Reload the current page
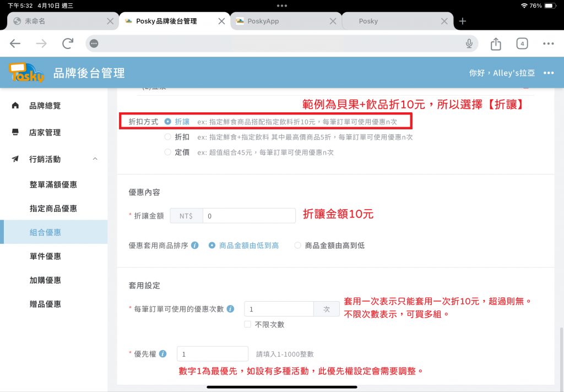 68,43
